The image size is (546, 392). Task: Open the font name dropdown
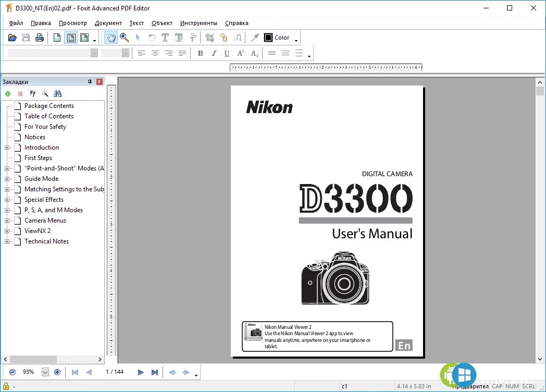point(94,53)
